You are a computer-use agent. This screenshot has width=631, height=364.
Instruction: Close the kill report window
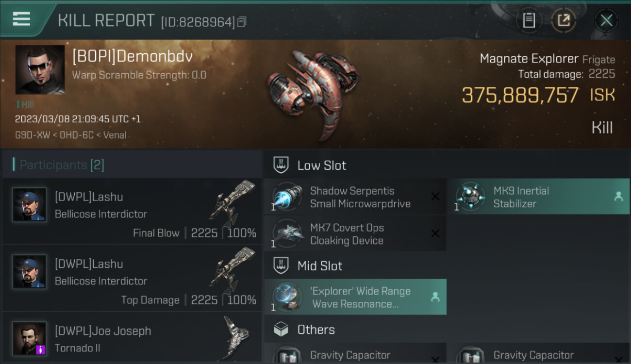[606, 20]
